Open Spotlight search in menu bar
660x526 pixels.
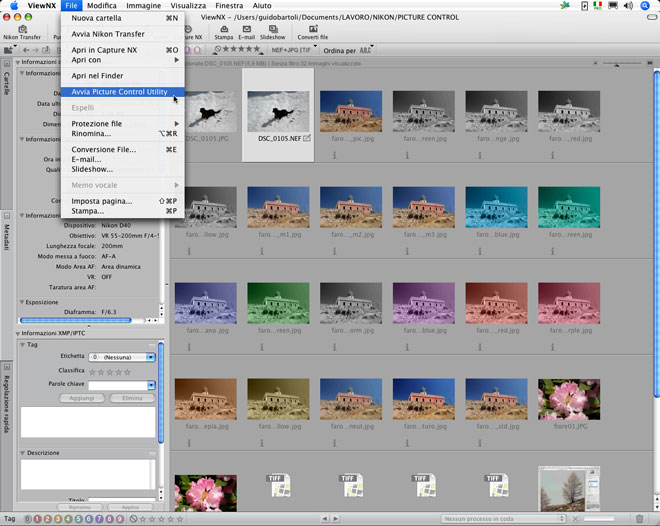click(x=645, y=5)
